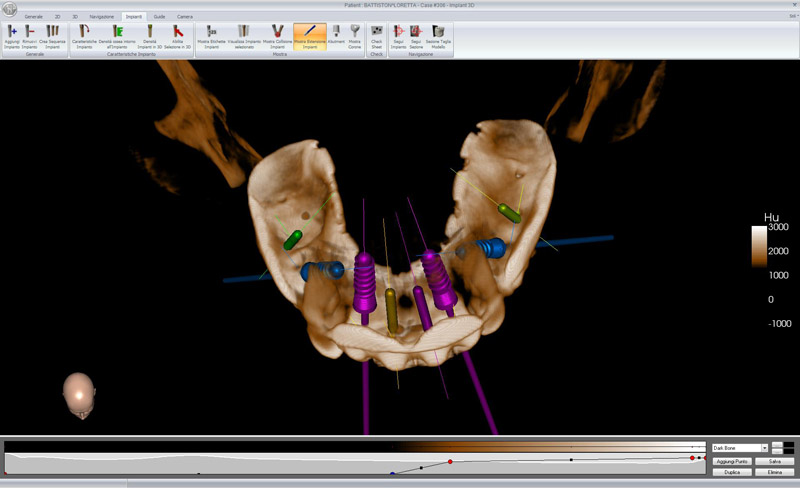Click the Rimuovi Impianto tool

30,36
